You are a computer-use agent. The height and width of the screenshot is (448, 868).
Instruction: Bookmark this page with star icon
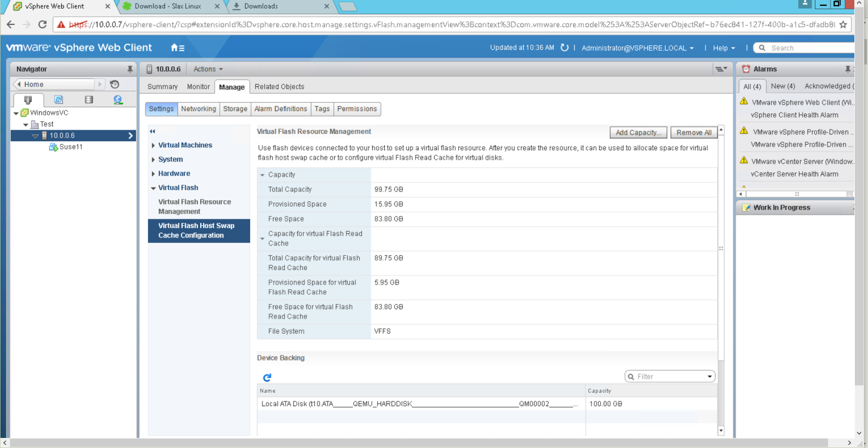click(843, 24)
